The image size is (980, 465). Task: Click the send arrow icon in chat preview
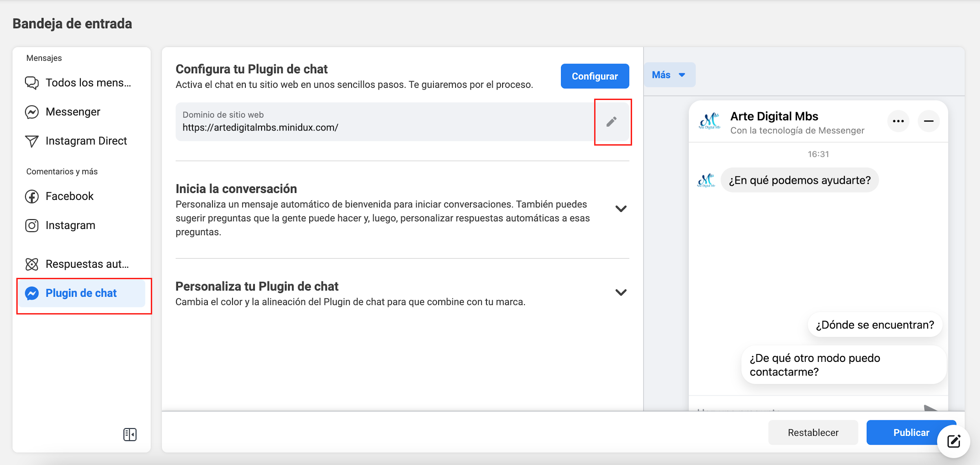[x=931, y=408]
